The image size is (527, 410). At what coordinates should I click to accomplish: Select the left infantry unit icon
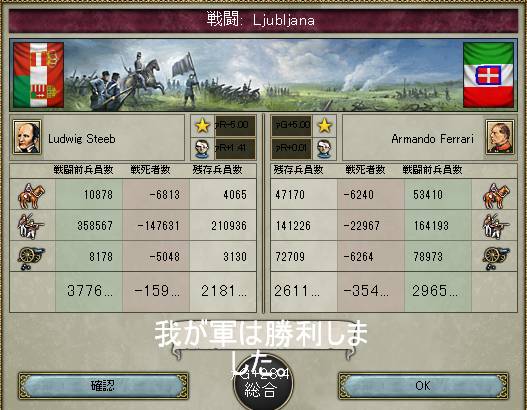point(30,226)
